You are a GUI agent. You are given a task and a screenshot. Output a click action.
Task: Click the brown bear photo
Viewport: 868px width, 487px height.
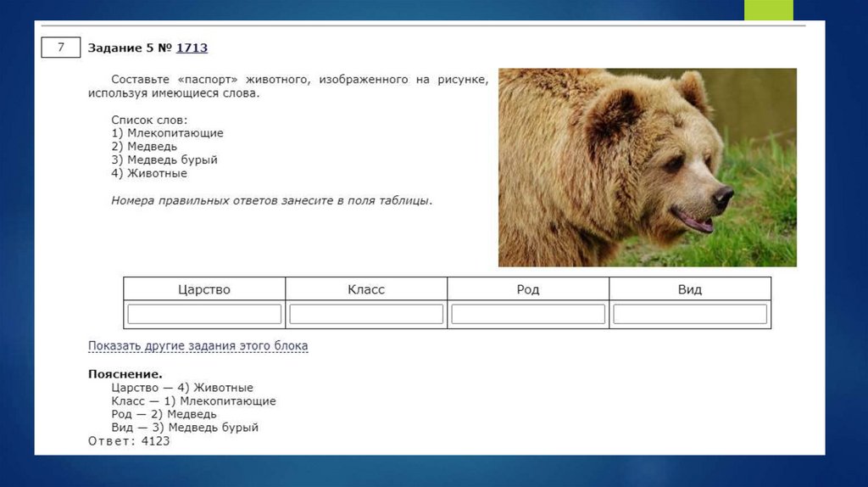click(647, 167)
